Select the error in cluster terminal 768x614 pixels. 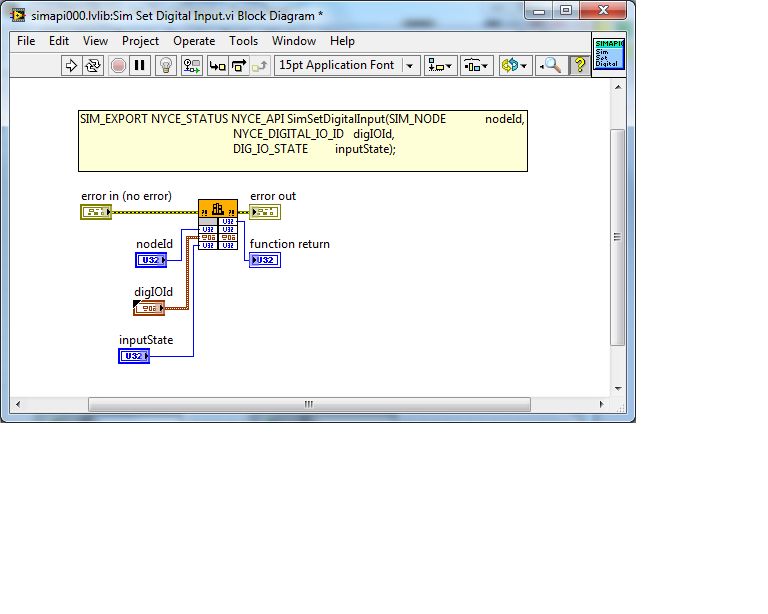(x=96, y=212)
